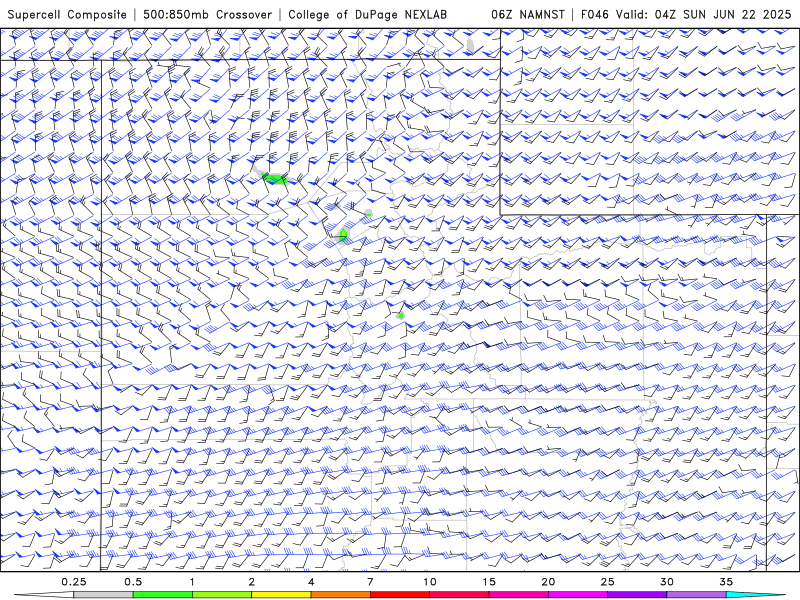Click the legend value label '35'
This screenshot has width=800, height=600.
pyautogui.click(x=726, y=582)
